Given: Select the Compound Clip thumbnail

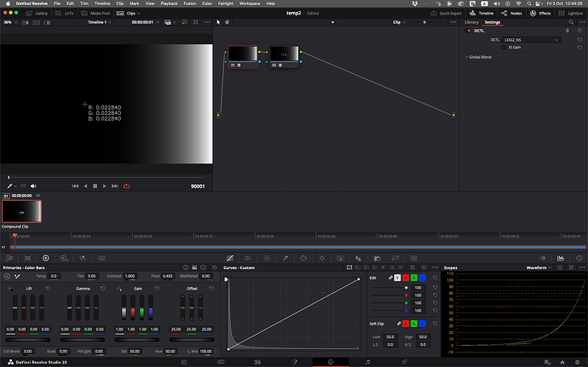Looking at the screenshot, I should 21,212.
